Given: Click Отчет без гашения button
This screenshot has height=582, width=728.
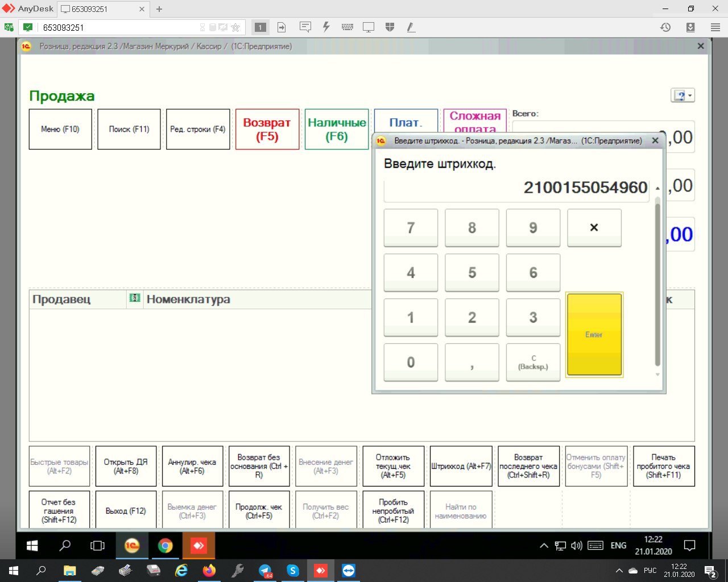Looking at the screenshot, I should click(x=59, y=510).
